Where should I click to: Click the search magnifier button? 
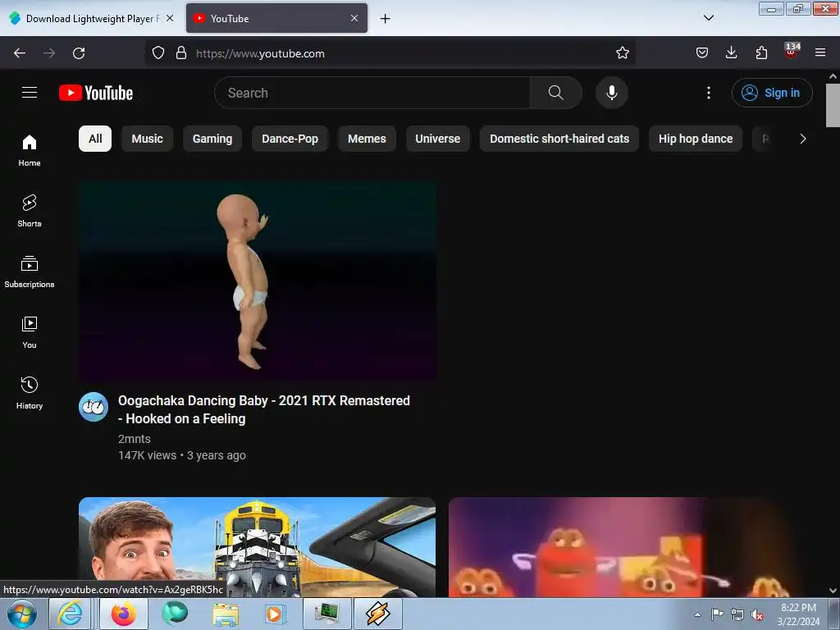555,93
